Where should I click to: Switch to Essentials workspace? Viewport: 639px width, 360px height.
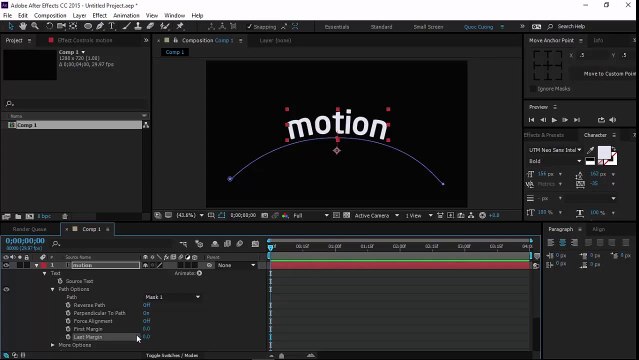(x=337, y=27)
